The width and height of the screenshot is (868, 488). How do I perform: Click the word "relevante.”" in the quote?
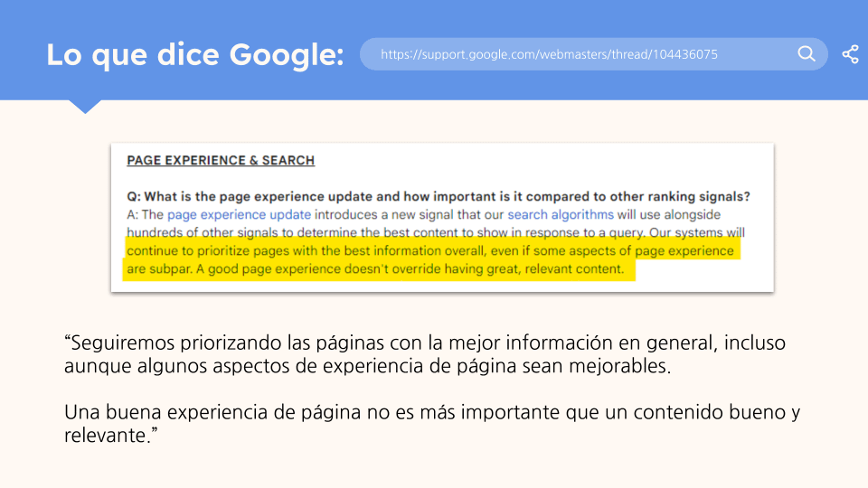tap(108, 436)
